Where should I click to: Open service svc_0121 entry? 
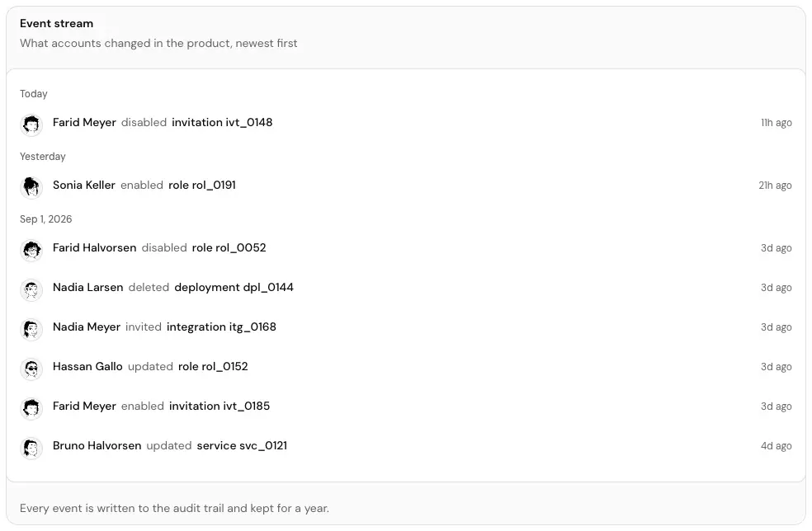tap(242, 445)
